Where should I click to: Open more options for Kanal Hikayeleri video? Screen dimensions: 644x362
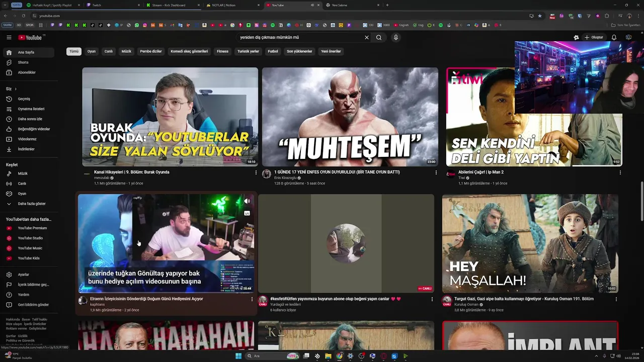pyautogui.click(x=256, y=172)
